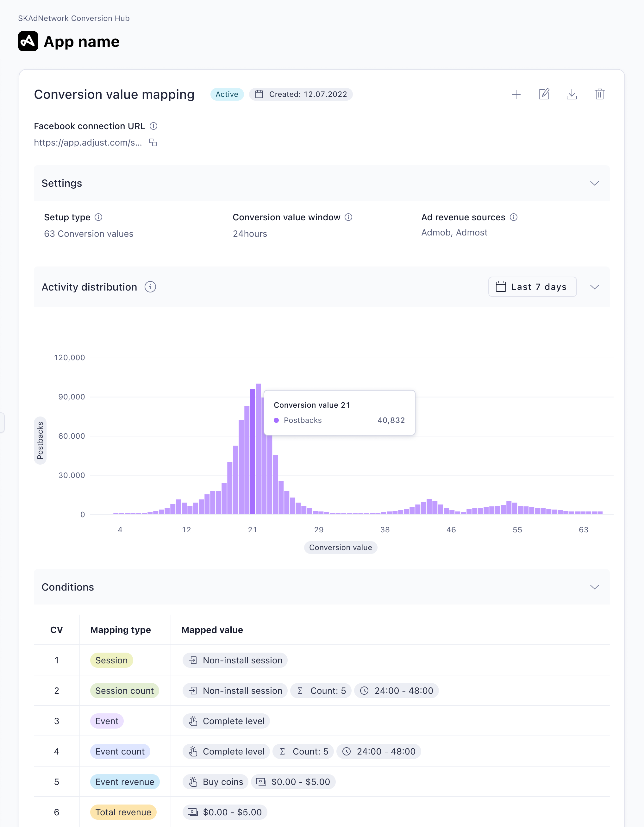Click info icon next to Setup type

click(98, 217)
